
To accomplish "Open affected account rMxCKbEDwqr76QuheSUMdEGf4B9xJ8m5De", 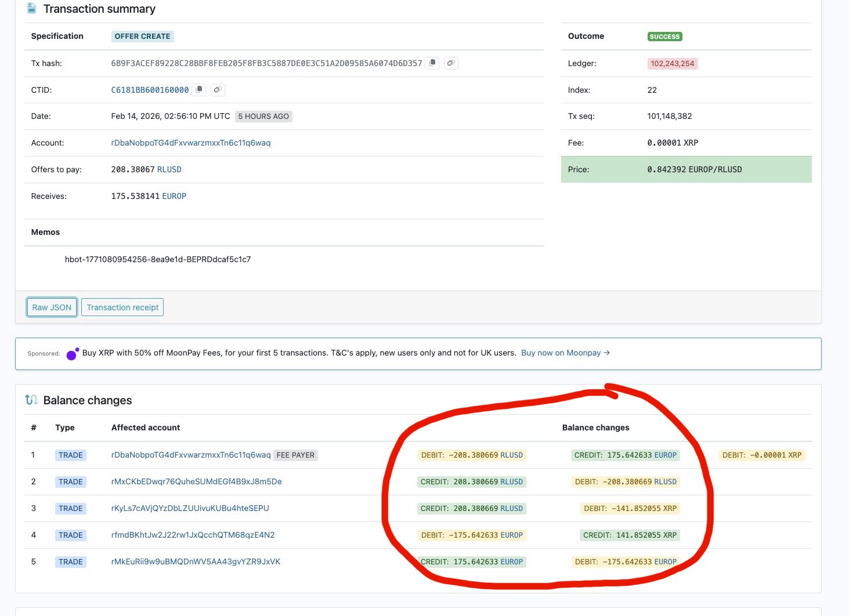I will click(x=196, y=481).
